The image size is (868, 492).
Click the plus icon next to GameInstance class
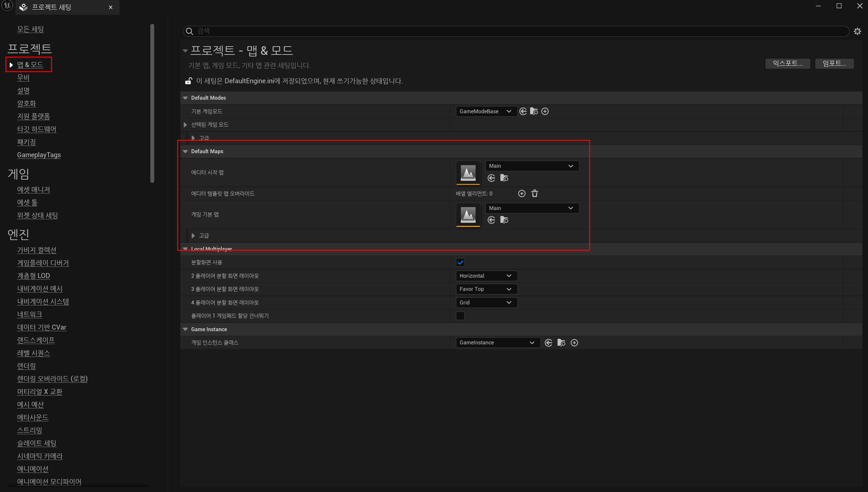tap(574, 343)
